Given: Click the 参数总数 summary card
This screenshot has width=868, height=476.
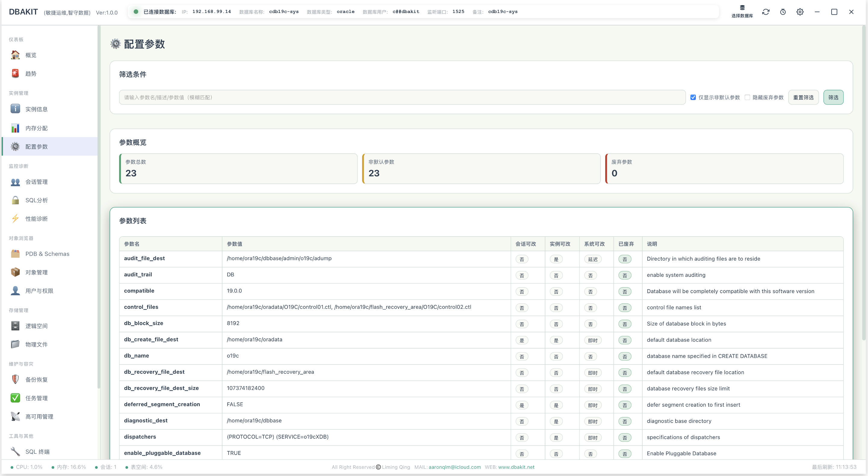Looking at the screenshot, I should pos(238,169).
